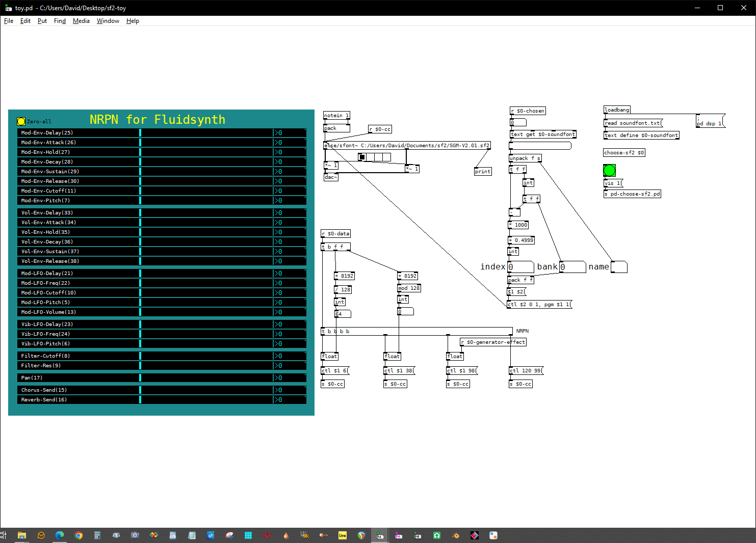Click the bank number box
Screen dimensions: 756x543
[572, 267]
